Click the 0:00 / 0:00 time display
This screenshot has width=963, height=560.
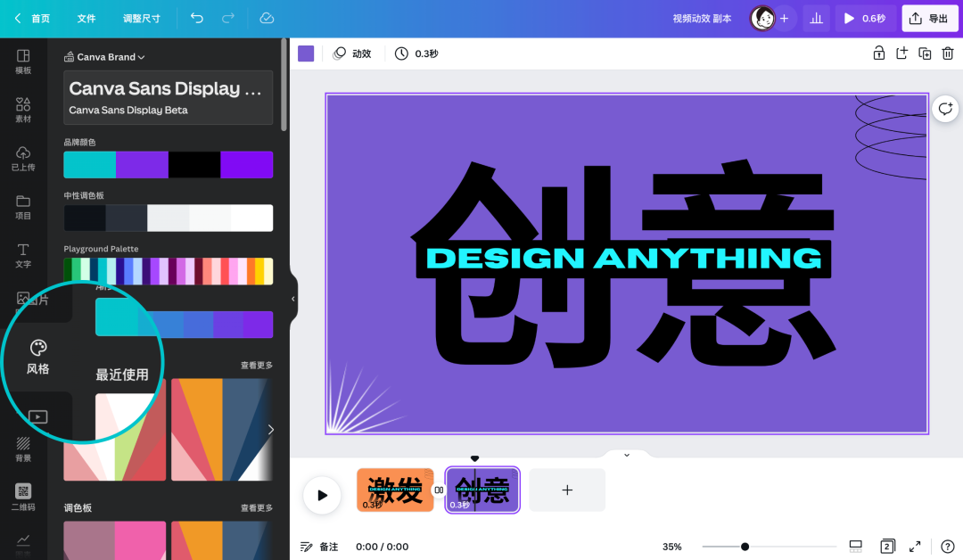pyautogui.click(x=382, y=547)
